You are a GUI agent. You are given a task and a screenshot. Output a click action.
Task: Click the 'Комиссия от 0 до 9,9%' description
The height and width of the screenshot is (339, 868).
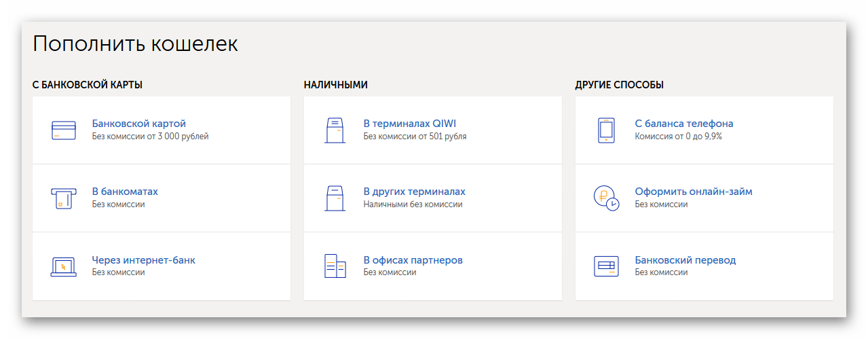679,137
